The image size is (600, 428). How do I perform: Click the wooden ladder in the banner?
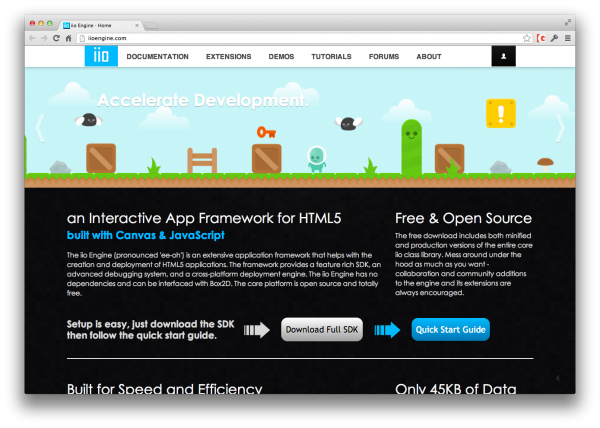coord(202,161)
